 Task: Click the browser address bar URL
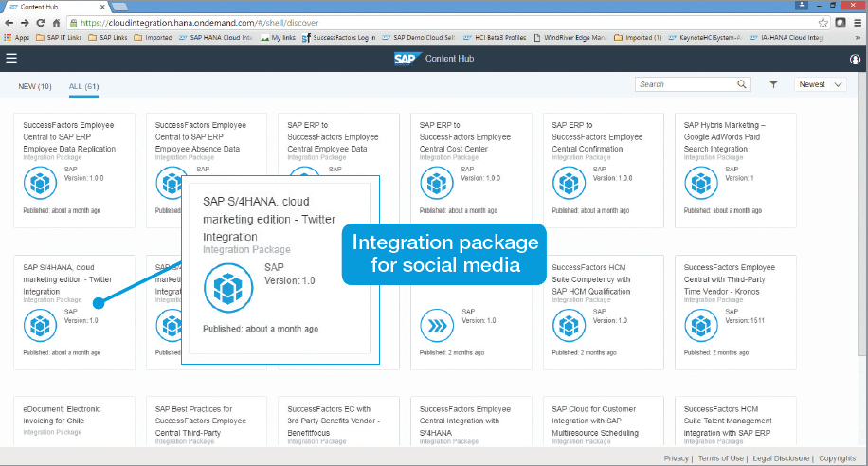[199, 23]
